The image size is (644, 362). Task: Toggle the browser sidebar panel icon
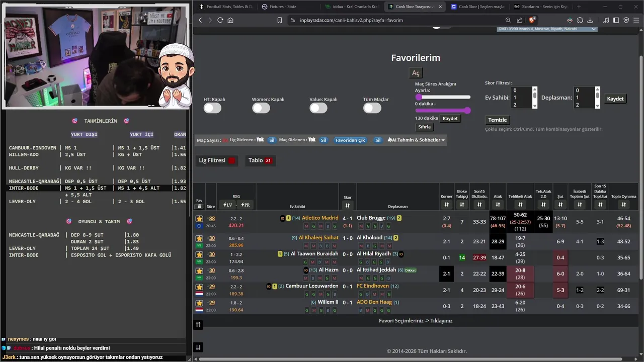pos(616,20)
